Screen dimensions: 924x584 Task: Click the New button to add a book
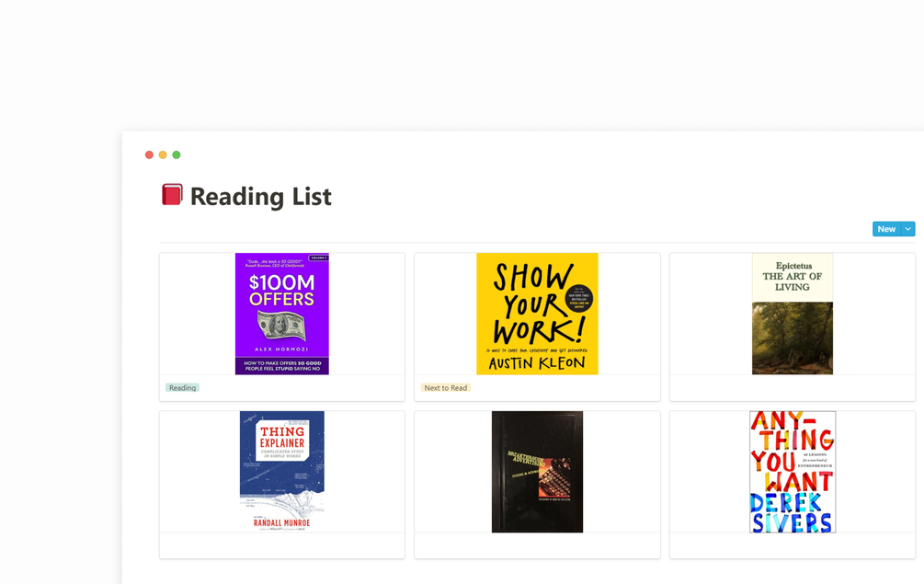[x=886, y=229]
